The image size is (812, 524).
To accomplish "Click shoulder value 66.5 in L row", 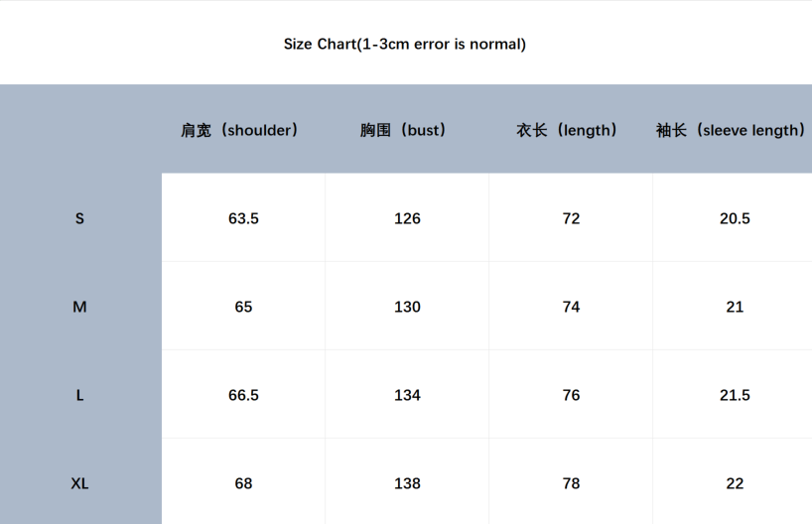I will (243, 395).
